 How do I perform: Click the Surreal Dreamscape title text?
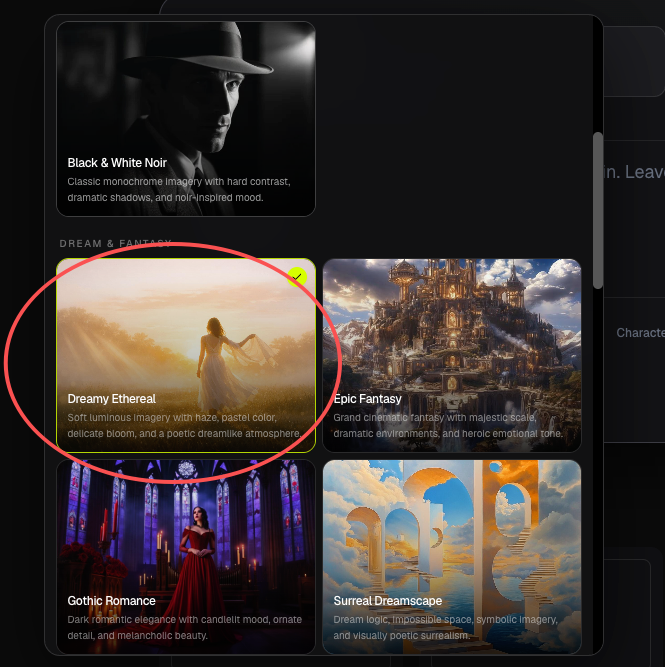click(388, 601)
